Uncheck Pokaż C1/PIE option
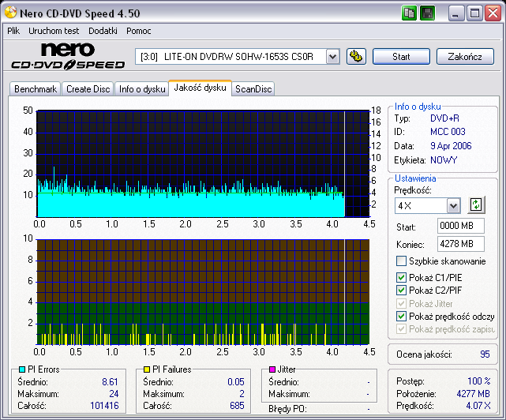The height and width of the screenshot is (420, 506). 401,277
